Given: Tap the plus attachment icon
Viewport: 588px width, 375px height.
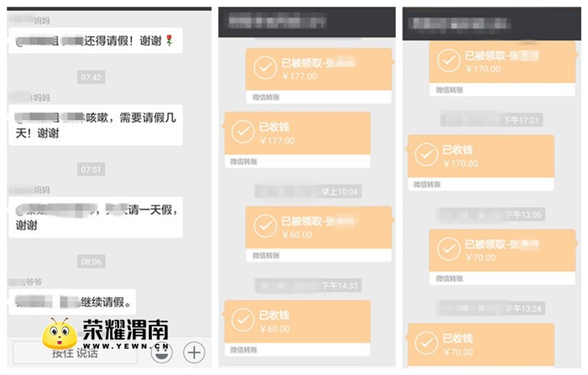Looking at the screenshot, I should coord(194,352).
